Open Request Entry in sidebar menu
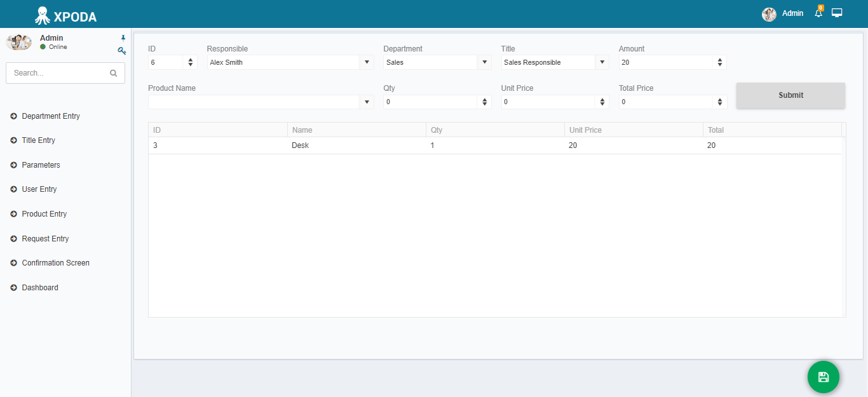This screenshot has width=868, height=397. [x=45, y=239]
